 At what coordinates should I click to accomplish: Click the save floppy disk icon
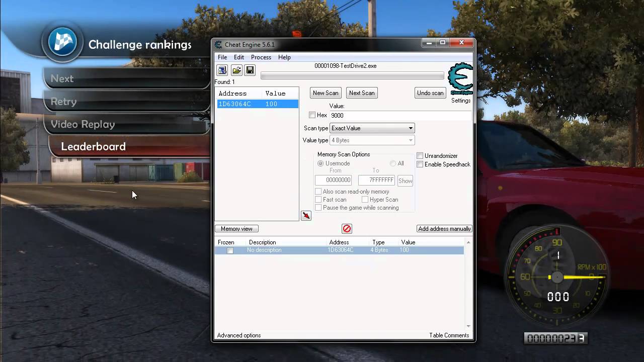(250, 70)
